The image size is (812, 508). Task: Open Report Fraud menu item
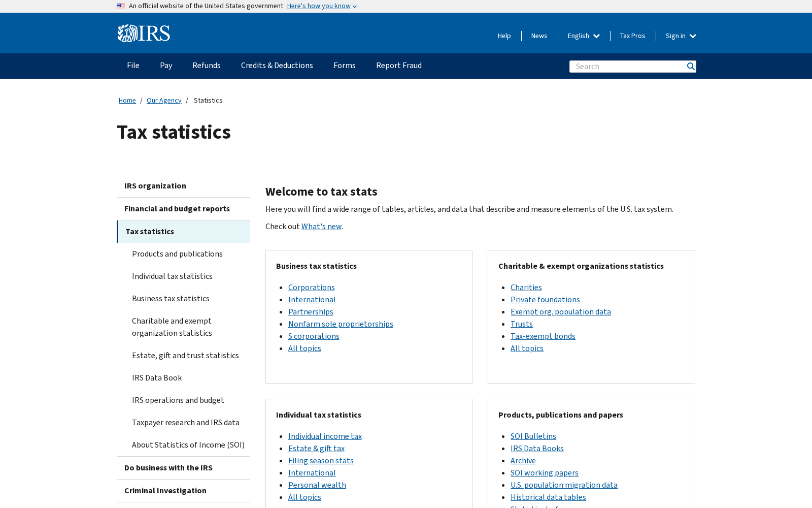pyautogui.click(x=399, y=66)
